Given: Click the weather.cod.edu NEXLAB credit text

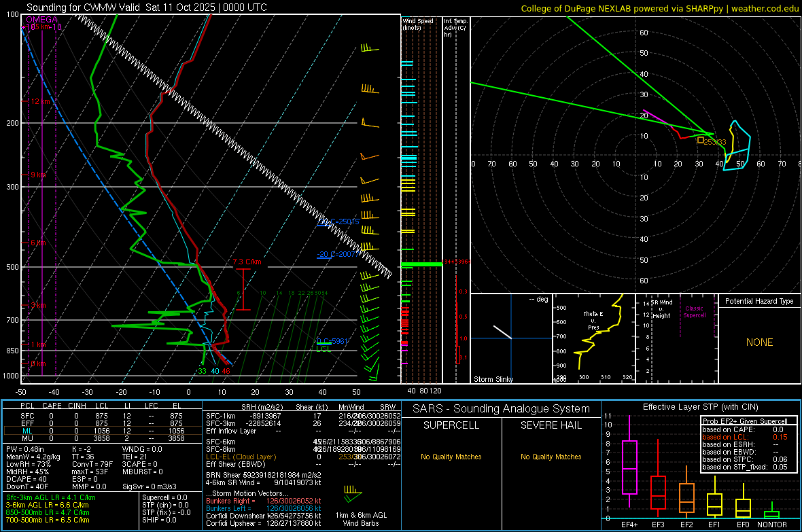Looking at the screenshot, I should click(x=660, y=8).
